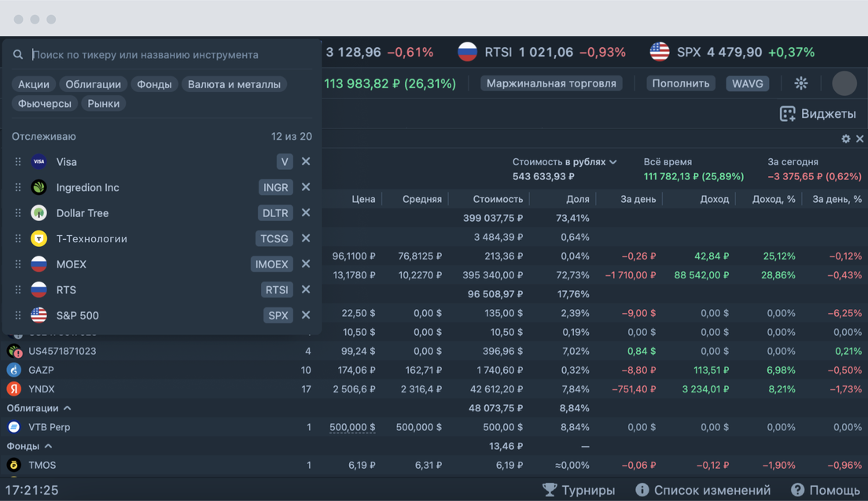The height and width of the screenshot is (501, 868).
Task: Filter search by Фьючерсы
Action: pyautogui.click(x=44, y=104)
